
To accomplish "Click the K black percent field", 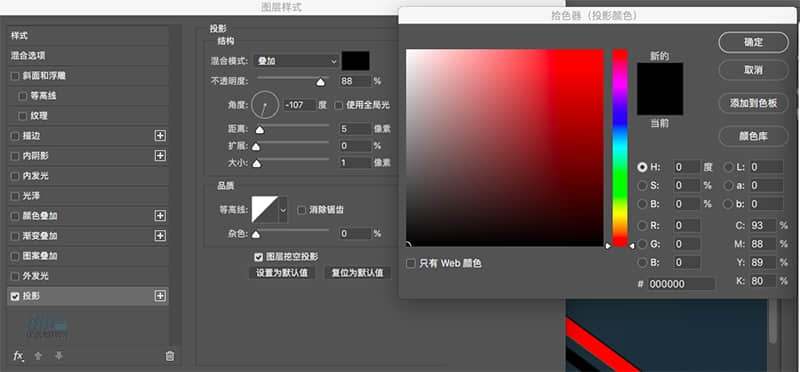I will coord(763,281).
